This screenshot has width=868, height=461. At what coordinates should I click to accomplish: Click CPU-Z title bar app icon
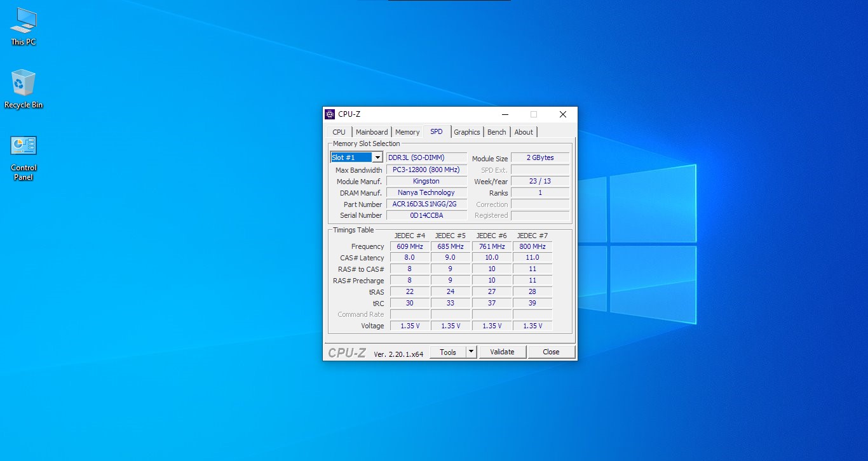330,114
